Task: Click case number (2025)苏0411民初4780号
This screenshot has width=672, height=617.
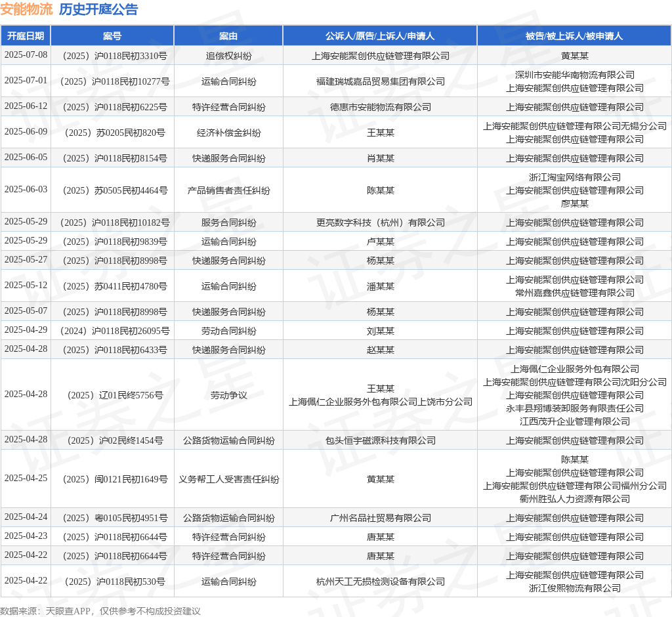Action: [x=115, y=286]
